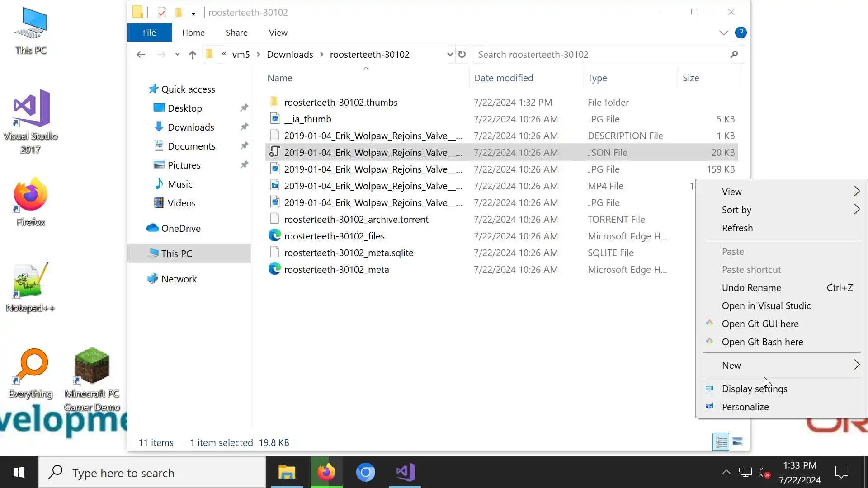Expand the ribbon with chevron arrow
This screenshot has height=488, width=868.
point(723,33)
